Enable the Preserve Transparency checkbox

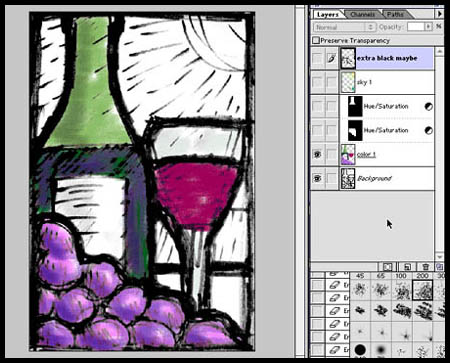click(316, 40)
